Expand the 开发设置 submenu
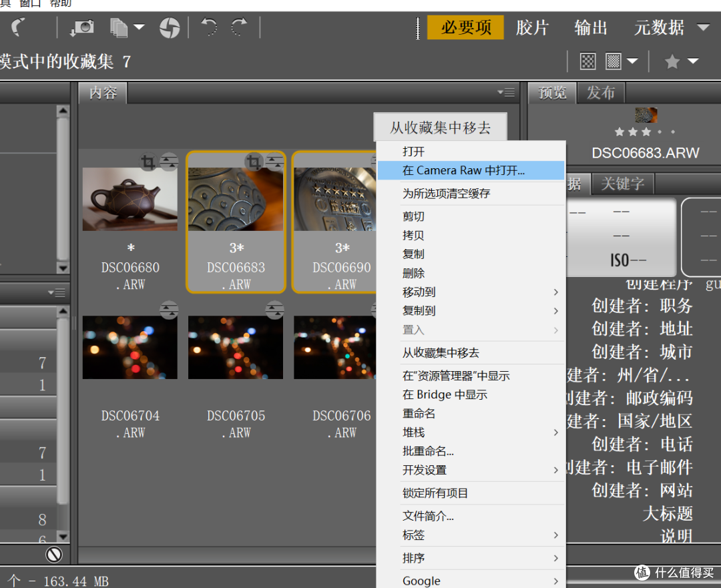The image size is (721, 588). tap(471, 470)
